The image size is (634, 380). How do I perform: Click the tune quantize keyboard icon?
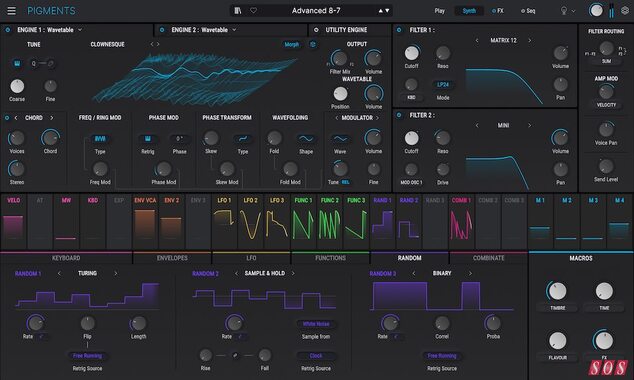pyautogui.click(x=17, y=63)
